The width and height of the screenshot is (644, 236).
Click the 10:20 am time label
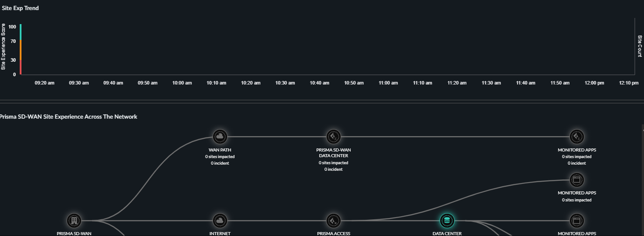point(251,83)
